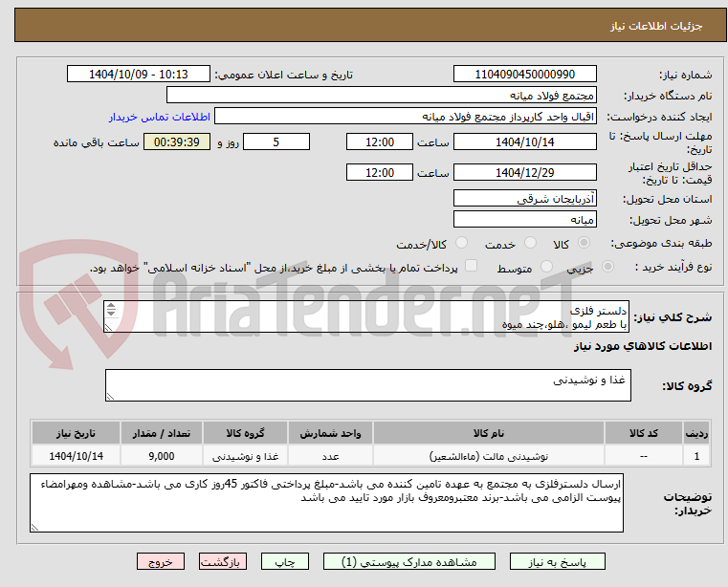Select the متوسط purchase type radio

546,267
